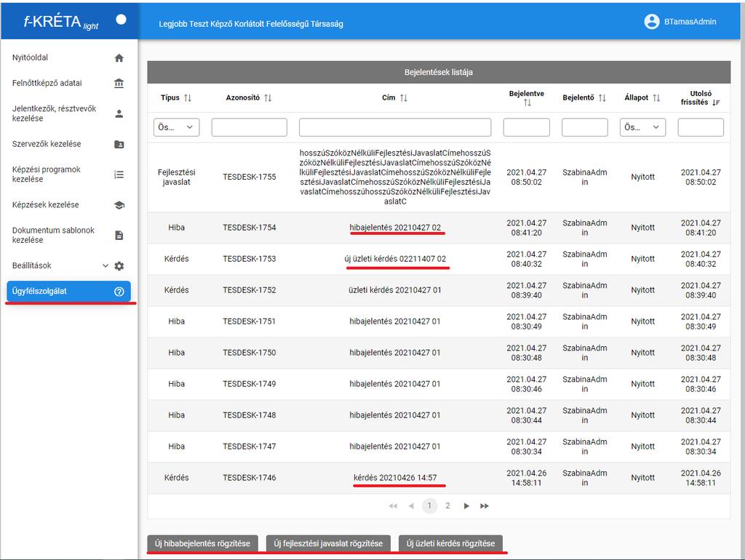Image resolution: width=745 pixels, height=560 pixels.
Task: Click the Bejelentve filter input field
Action: pyautogui.click(x=527, y=127)
